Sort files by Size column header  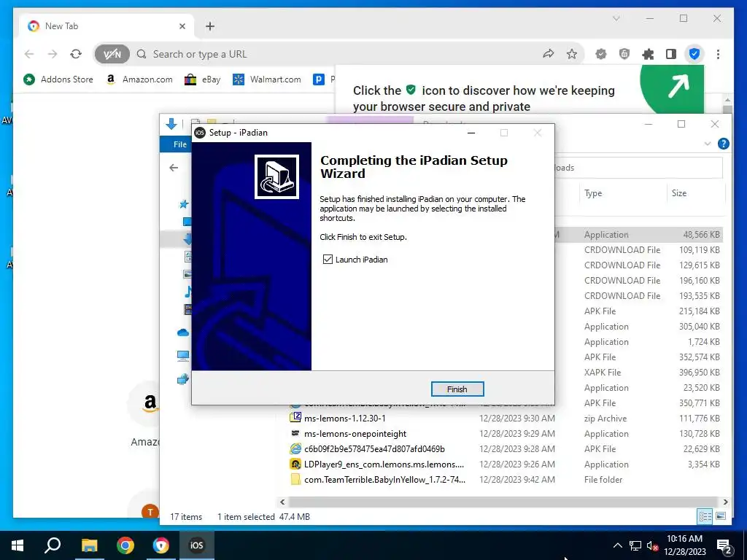[x=679, y=192]
